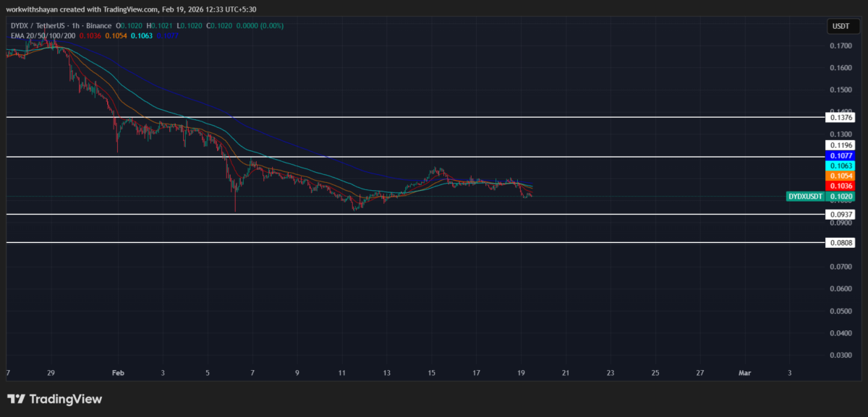Select the teal EMA value 0.1063 in legend
Viewport: 868px width, 417px height.
142,36
